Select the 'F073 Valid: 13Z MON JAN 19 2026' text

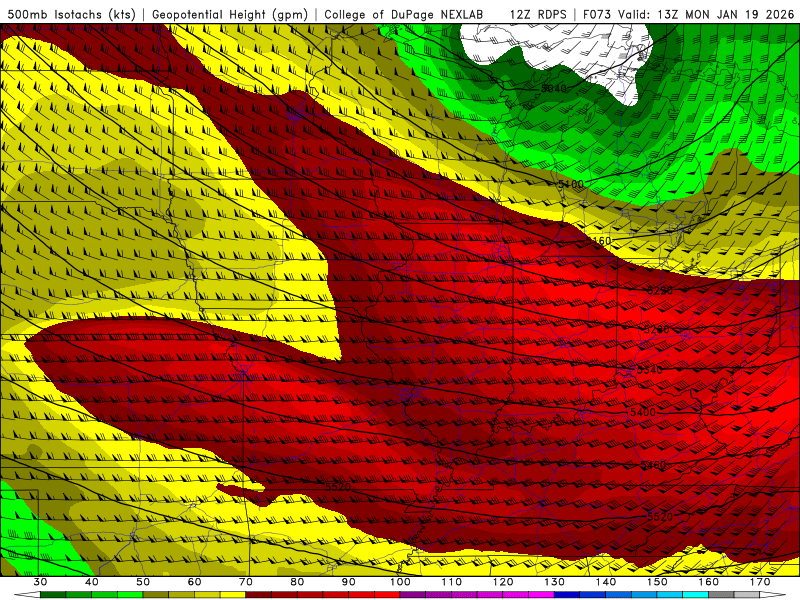tap(688, 15)
